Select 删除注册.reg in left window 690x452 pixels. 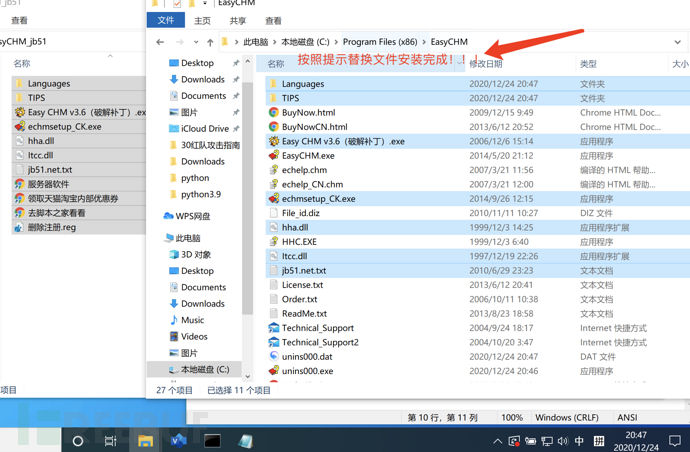(x=51, y=227)
